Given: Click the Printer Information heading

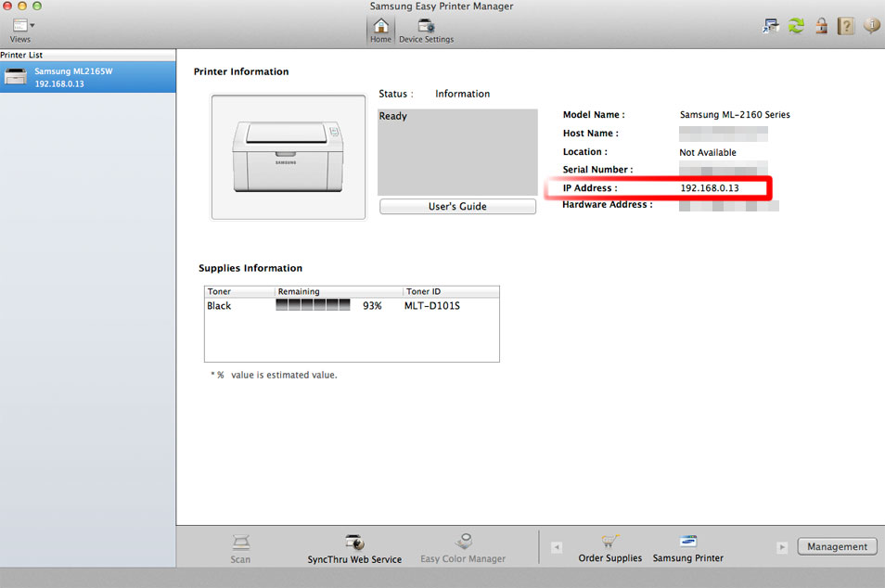Looking at the screenshot, I should point(241,71).
